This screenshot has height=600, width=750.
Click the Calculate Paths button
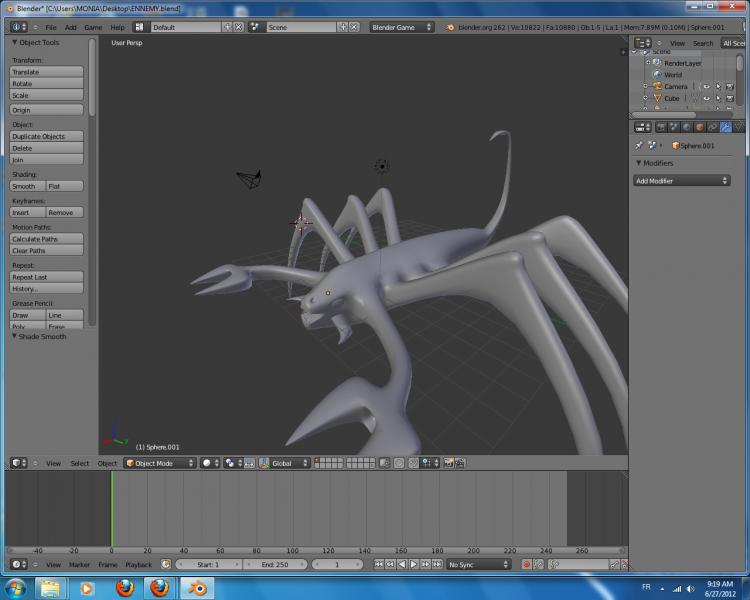(x=46, y=239)
